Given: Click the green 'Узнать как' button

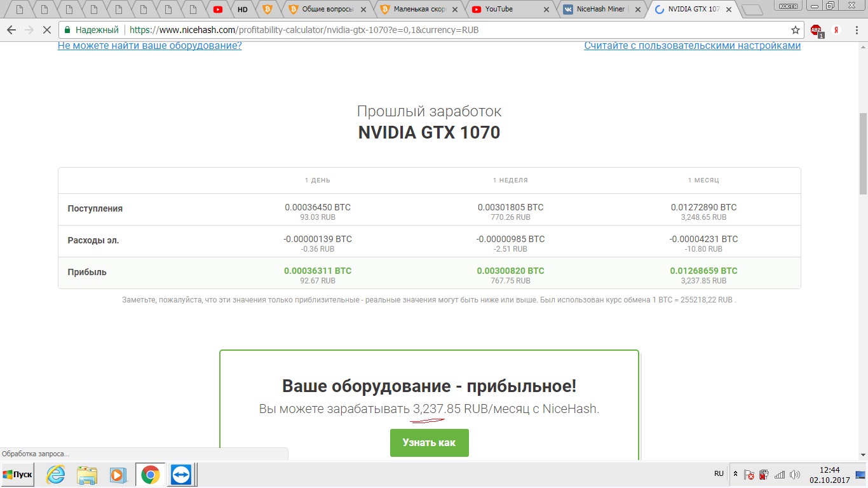Looking at the screenshot, I should coord(429,443).
